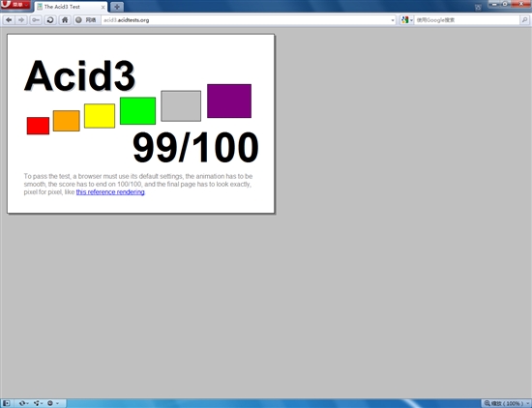Click the purple test box
532x408 pixels.
[229, 102]
